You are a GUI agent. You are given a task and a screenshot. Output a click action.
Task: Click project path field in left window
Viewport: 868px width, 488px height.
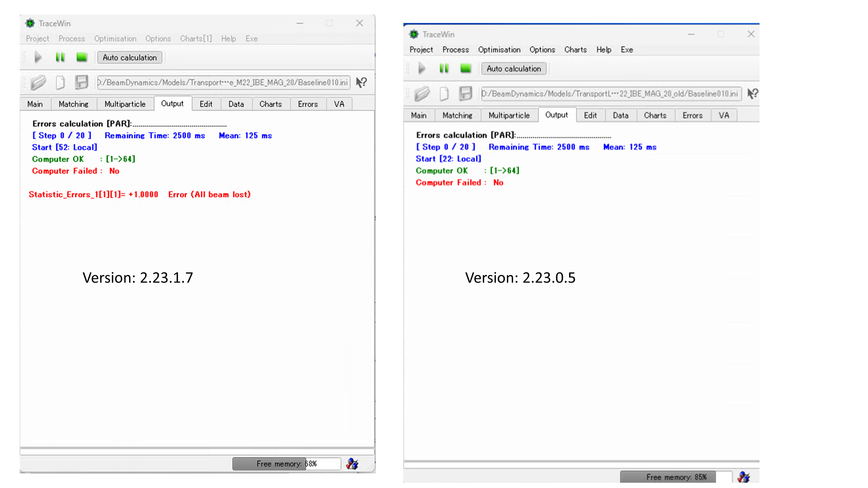pyautogui.click(x=224, y=82)
